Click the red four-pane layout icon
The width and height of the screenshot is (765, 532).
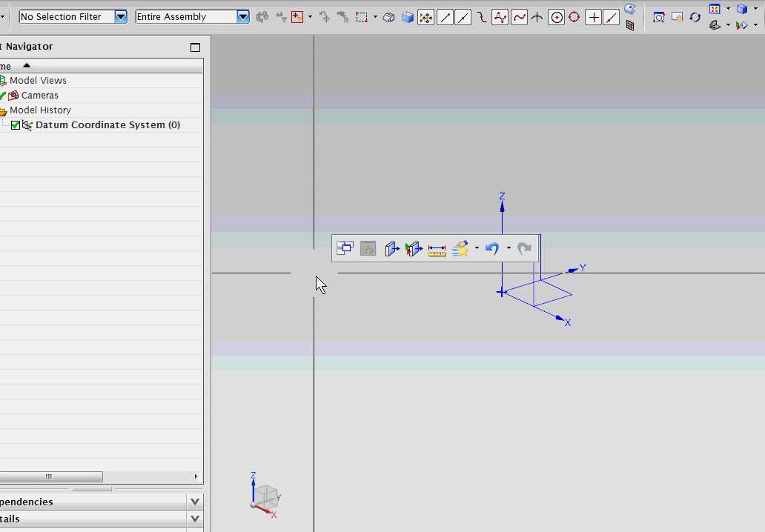[x=715, y=9]
